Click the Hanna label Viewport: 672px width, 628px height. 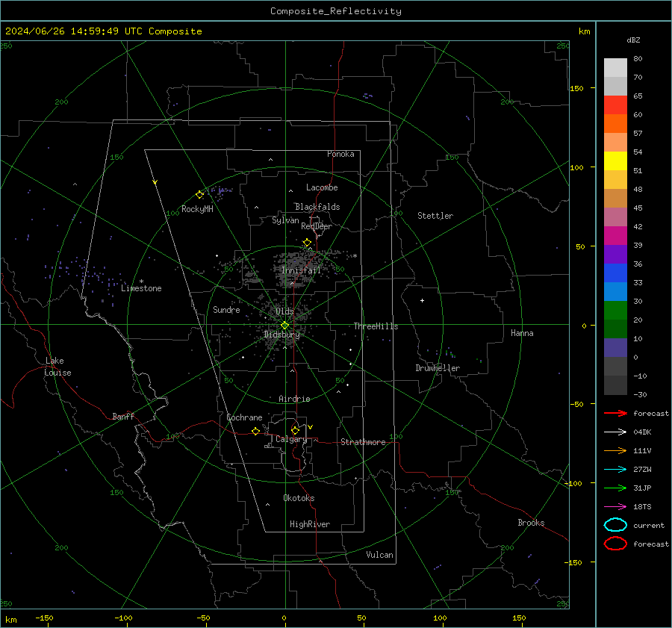point(522,333)
